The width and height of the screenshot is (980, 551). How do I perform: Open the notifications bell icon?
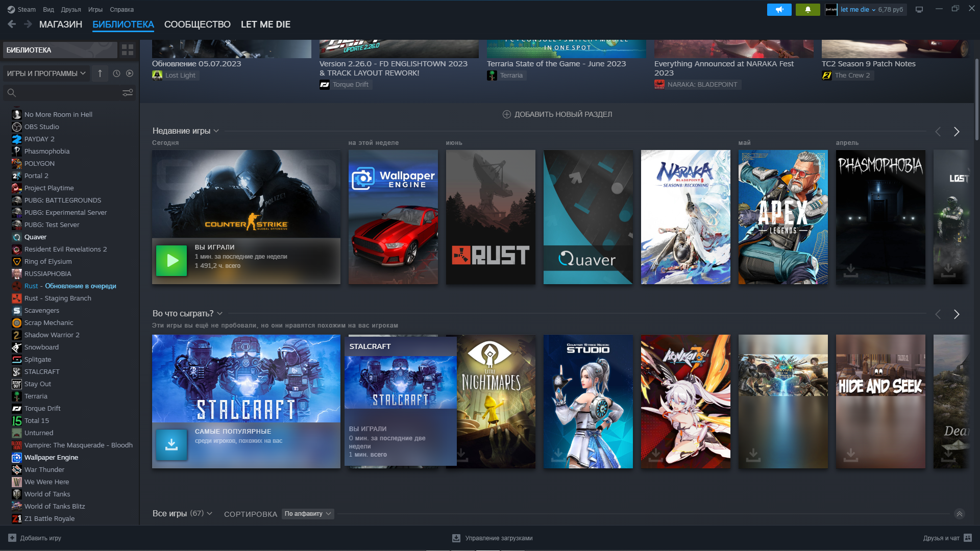click(808, 10)
